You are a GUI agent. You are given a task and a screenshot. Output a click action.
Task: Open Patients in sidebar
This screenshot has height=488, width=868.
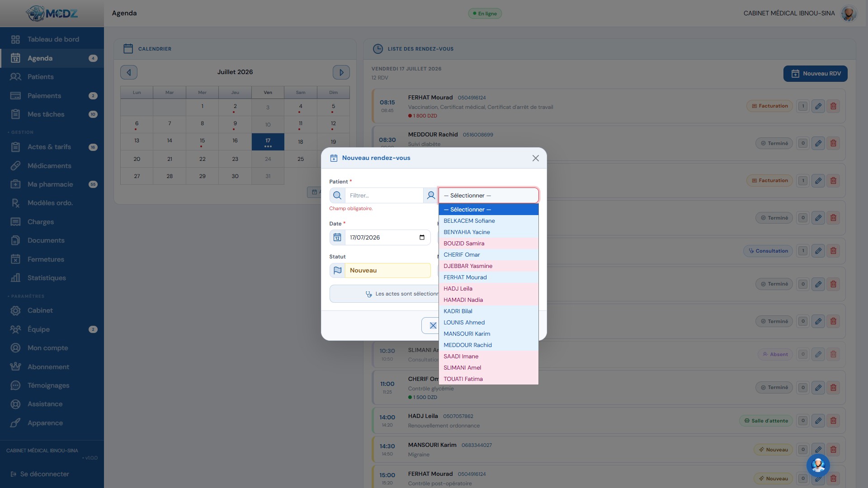(52, 77)
